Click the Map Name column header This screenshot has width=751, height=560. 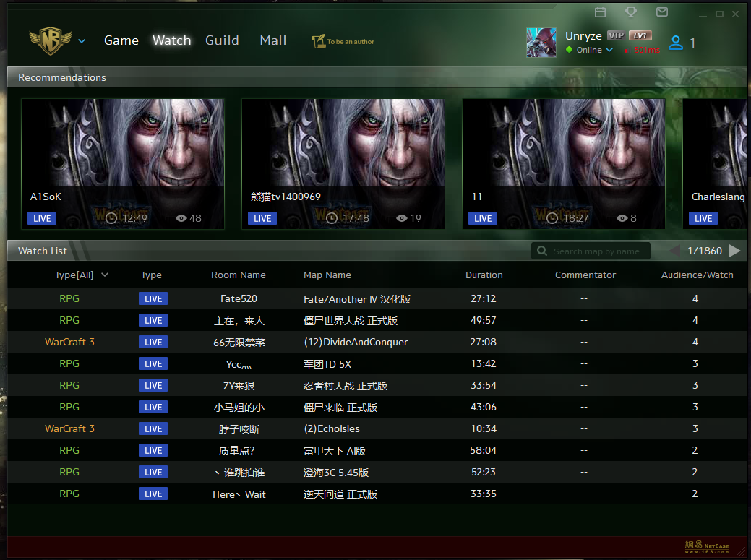tap(327, 275)
